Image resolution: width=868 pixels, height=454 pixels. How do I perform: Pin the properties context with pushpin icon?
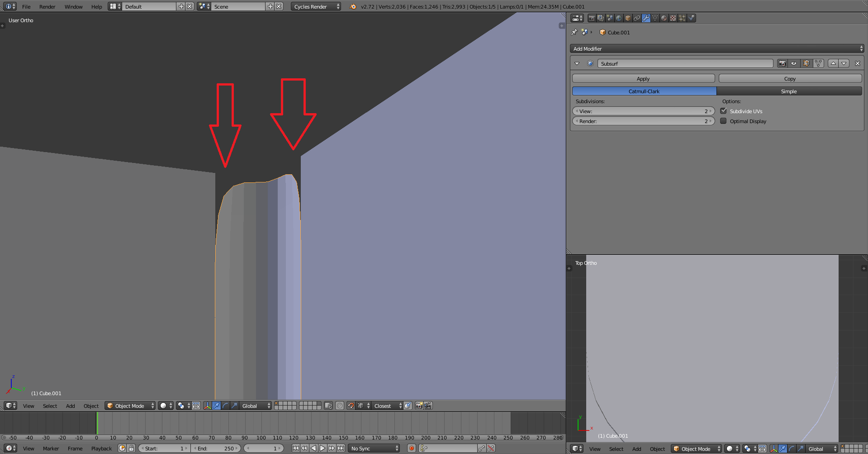pos(574,32)
